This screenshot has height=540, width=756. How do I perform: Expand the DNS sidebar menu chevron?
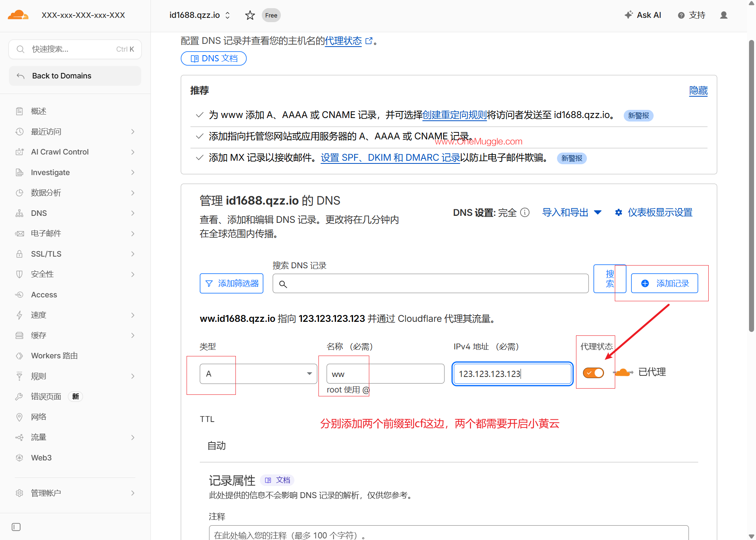pyautogui.click(x=133, y=213)
